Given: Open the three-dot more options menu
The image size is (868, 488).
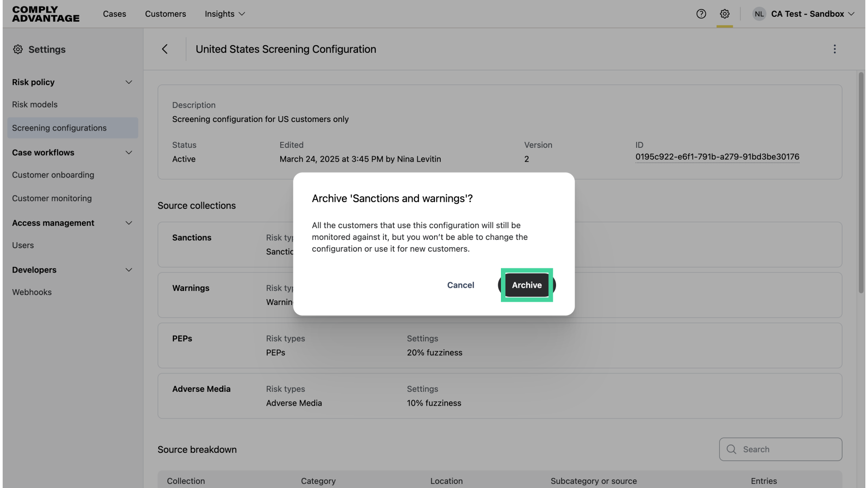Looking at the screenshot, I should coord(835,49).
